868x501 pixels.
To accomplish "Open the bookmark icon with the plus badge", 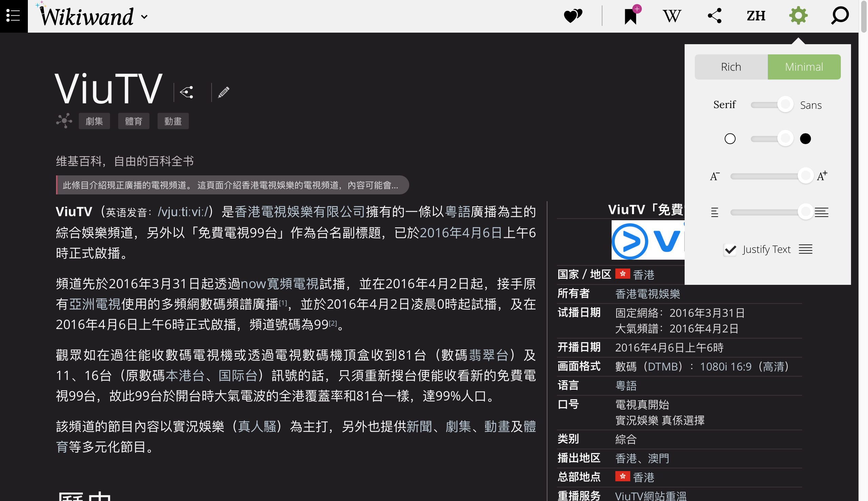I will (x=631, y=16).
